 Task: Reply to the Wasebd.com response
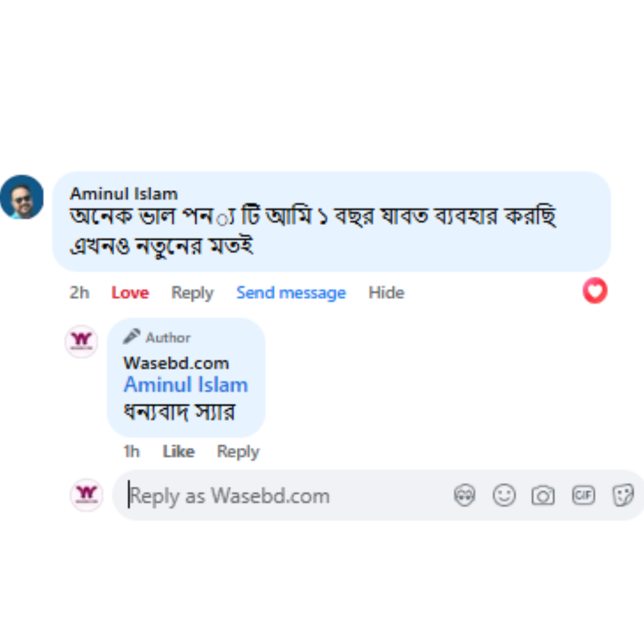coord(238,452)
